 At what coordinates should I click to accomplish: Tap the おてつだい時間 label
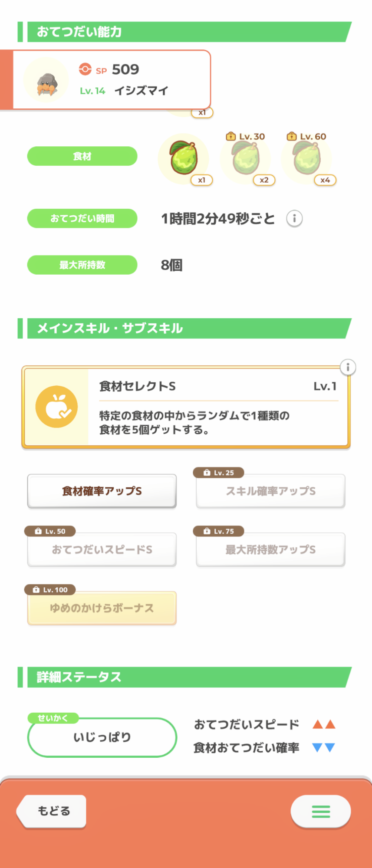pos(82,218)
